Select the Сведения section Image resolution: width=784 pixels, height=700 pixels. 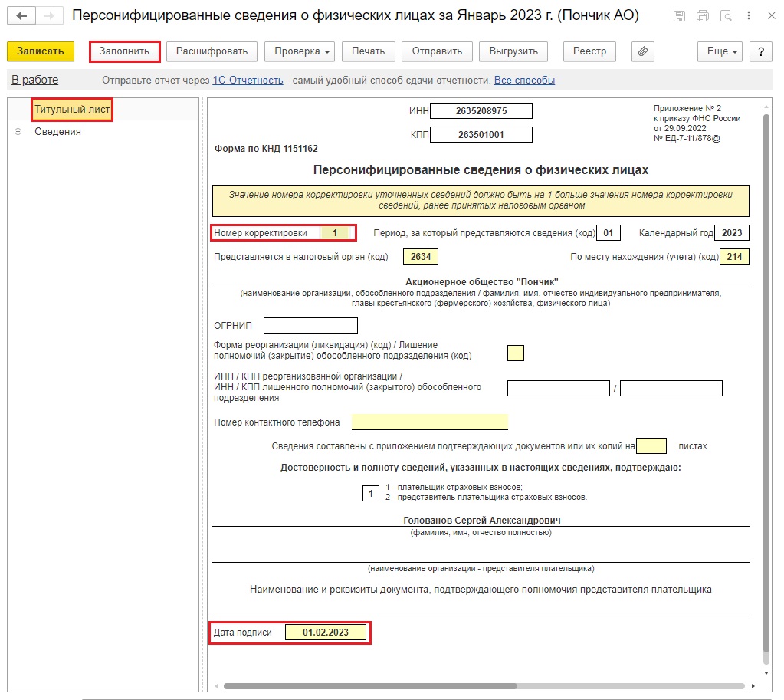(57, 132)
